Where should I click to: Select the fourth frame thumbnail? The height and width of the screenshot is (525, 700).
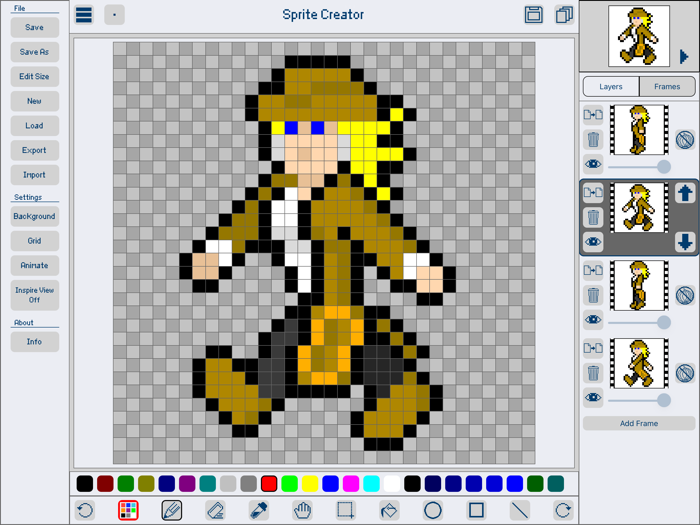coord(639,363)
